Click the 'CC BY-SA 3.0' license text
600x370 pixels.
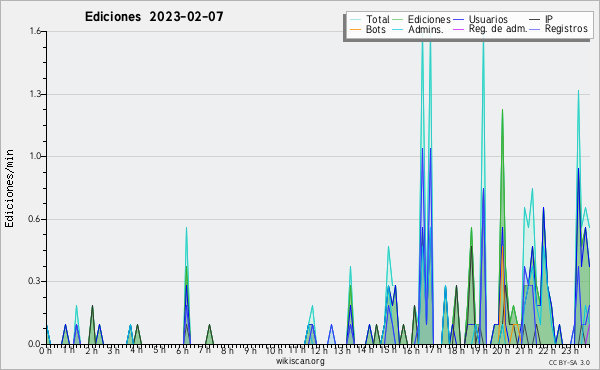pos(569,363)
